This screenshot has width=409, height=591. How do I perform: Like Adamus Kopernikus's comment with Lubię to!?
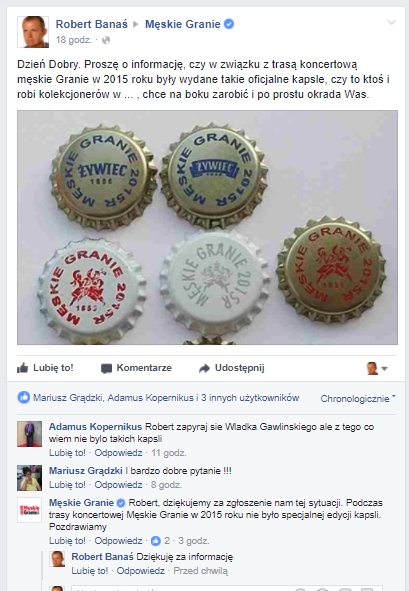pyautogui.click(x=67, y=453)
